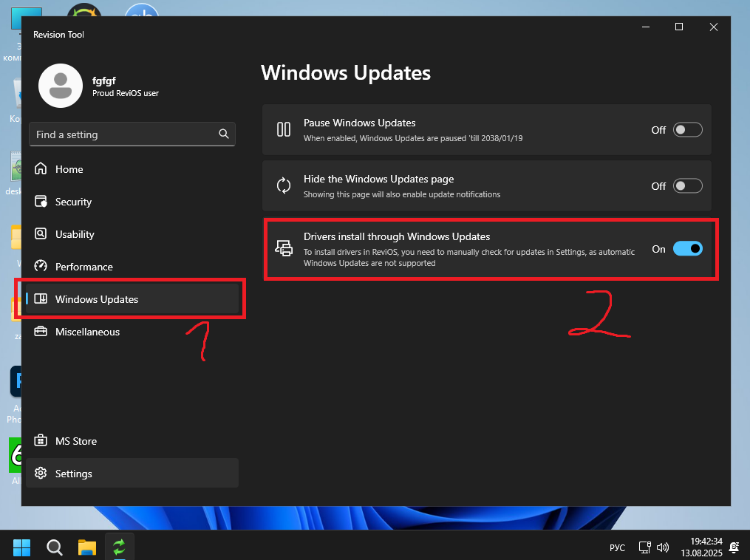750x560 pixels.
Task: Open the Usability section
Action: click(x=132, y=234)
